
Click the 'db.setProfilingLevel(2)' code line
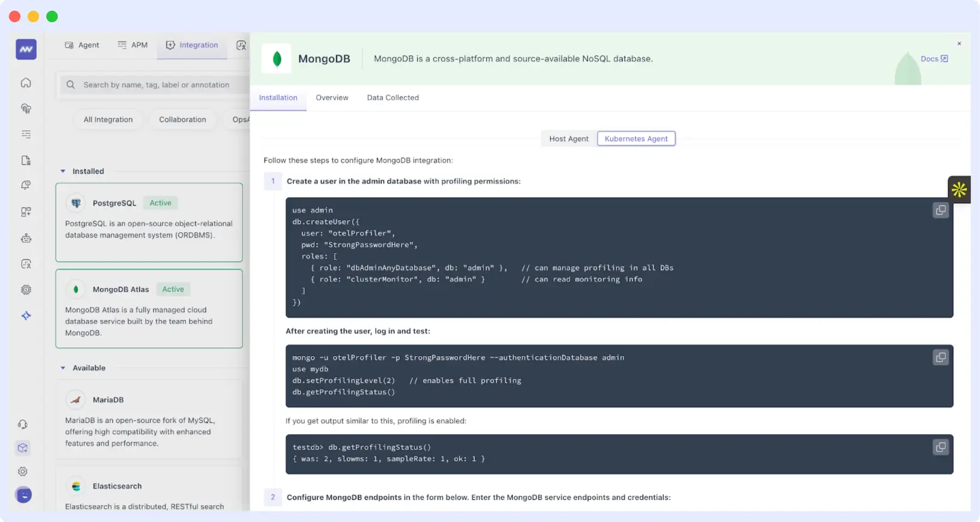point(344,381)
